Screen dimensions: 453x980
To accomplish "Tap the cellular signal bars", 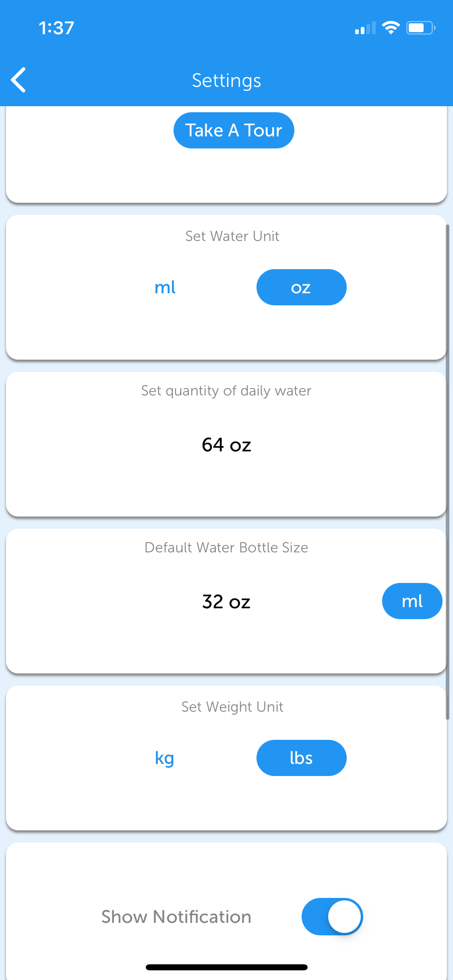I will coord(365,28).
